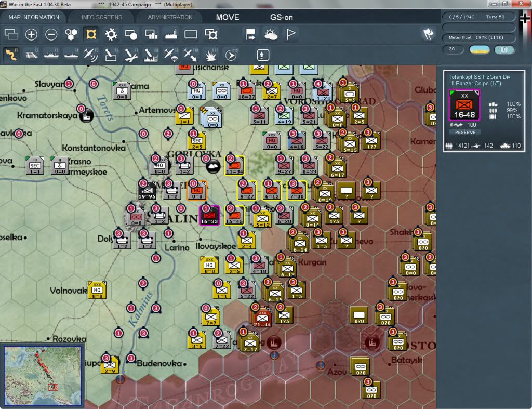Select the F6 bomb unit mode

tap(111, 55)
